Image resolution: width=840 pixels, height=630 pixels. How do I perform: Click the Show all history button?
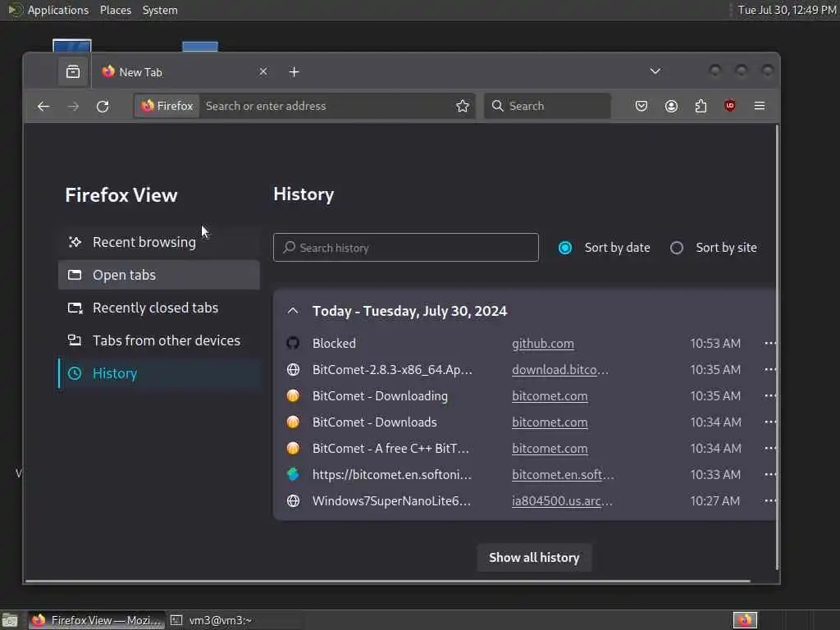pyautogui.click(x=534, y=558)
